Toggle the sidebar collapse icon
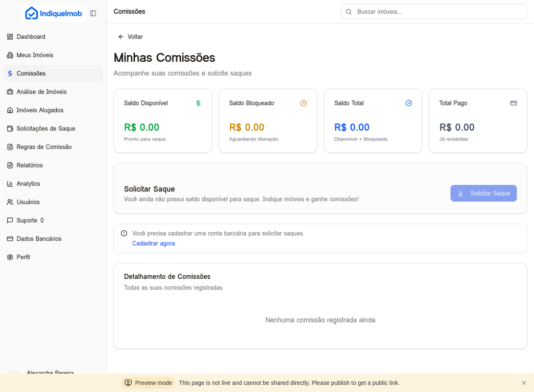The width and height of the screenshot is (534, 392). (x=93, y=13)
